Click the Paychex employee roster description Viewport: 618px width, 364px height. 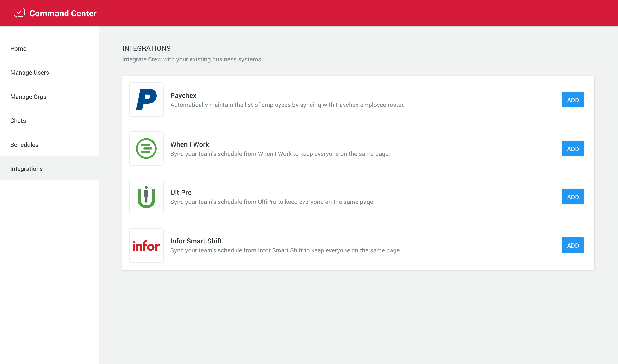point(287,105)
